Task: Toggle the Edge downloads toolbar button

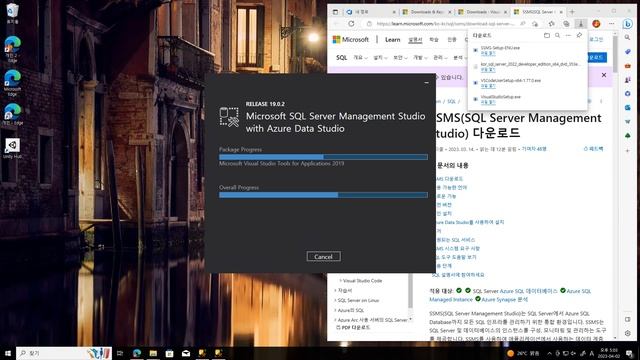Action: point(581,24)
